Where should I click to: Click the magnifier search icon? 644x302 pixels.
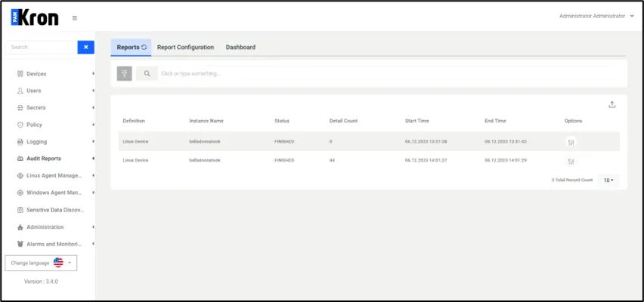click(x=147, y=73)
